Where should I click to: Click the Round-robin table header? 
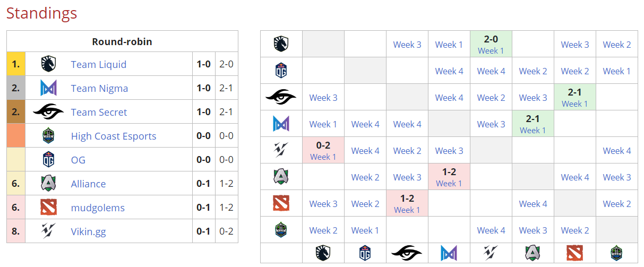pyautogui.click(x=122, y=41)
